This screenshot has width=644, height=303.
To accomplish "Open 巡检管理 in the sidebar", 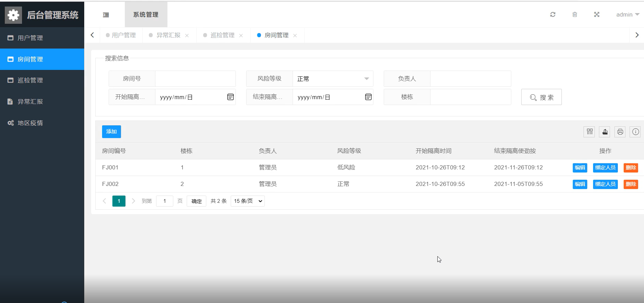I will [x=42, y=80].
